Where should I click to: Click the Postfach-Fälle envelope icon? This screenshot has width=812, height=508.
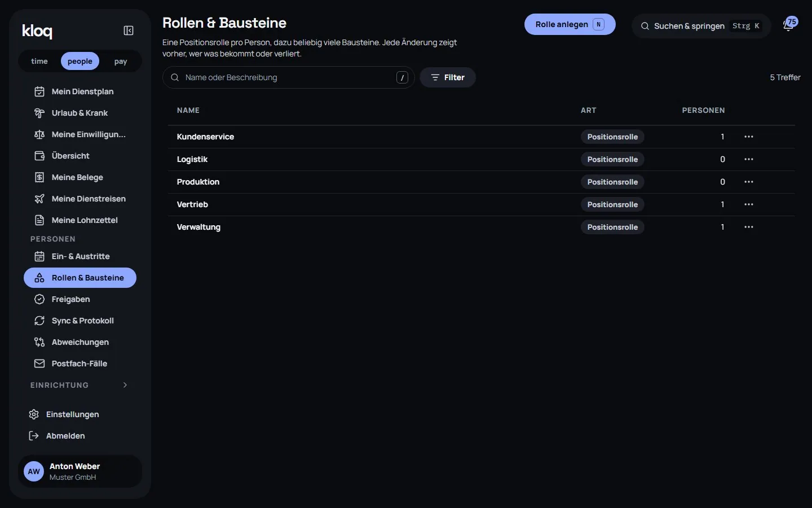39,364
